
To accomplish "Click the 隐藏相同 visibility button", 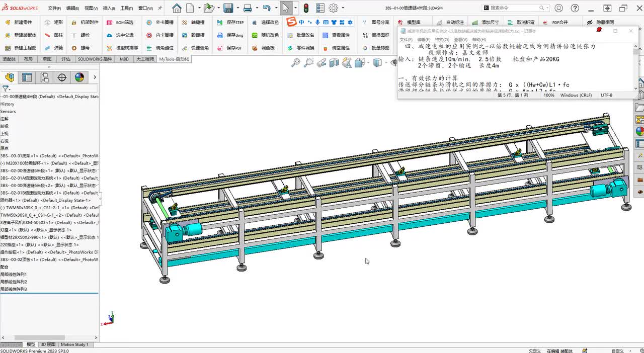I will click(x=600, y=23).
